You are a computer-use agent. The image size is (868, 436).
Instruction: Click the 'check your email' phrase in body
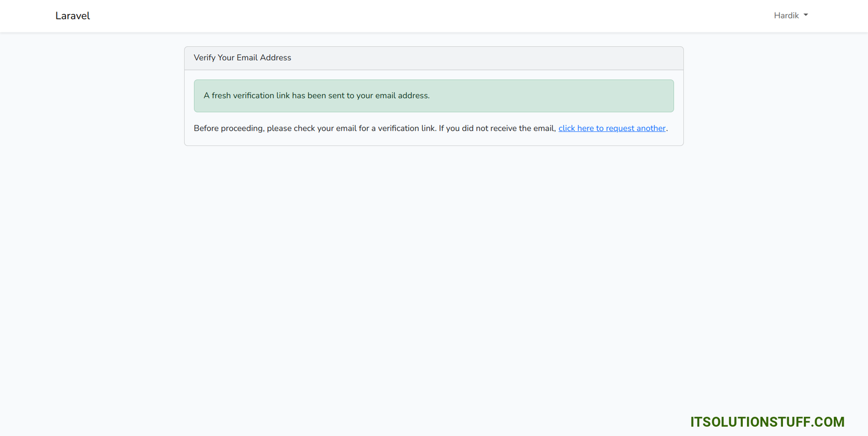(x=325, y=128)
